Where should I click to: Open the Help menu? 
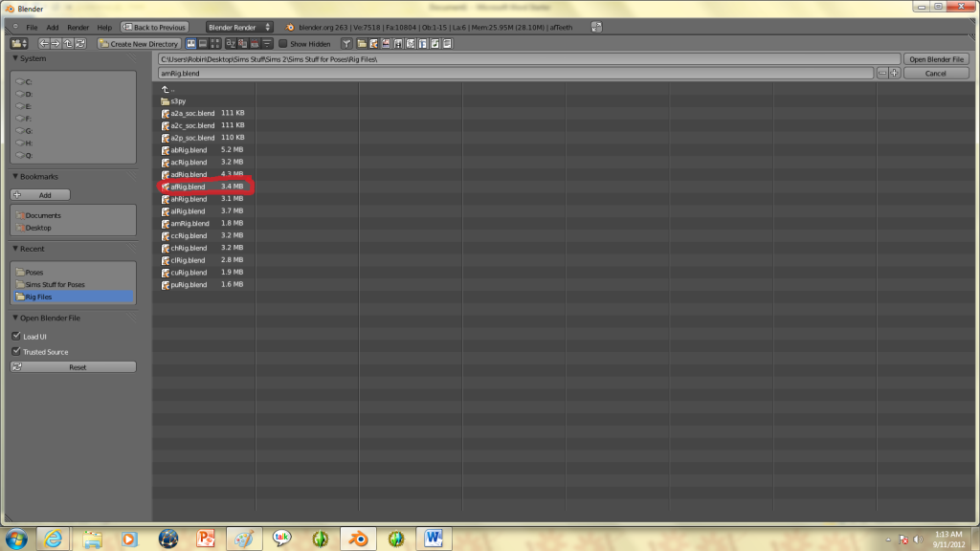click(104, 28)
